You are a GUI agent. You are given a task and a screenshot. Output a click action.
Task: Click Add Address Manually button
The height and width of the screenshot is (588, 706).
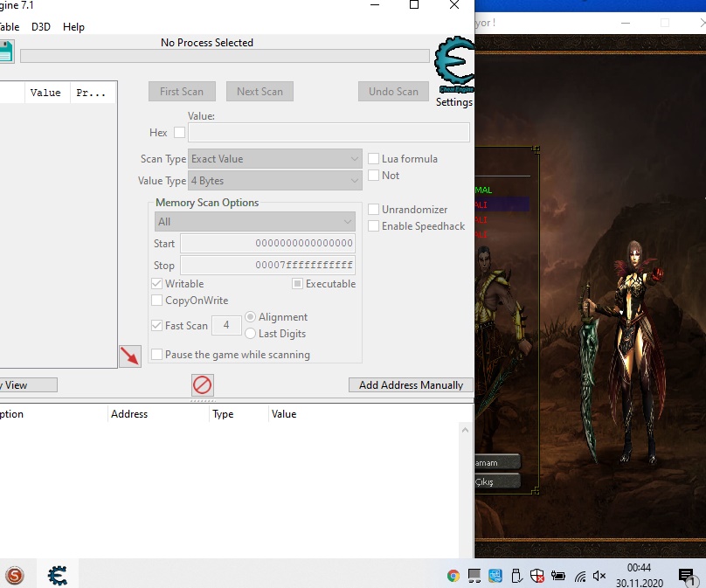coord(411,385)
